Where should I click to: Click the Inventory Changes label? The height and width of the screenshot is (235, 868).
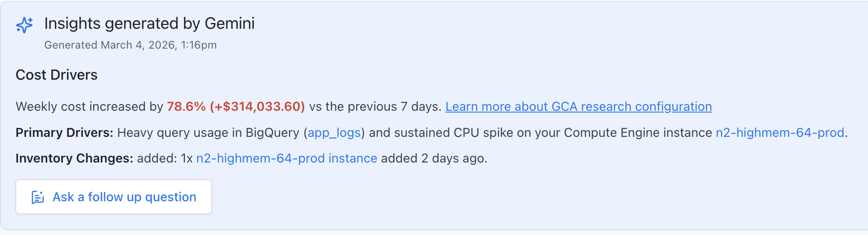pyautogui.click(x=74, y=158)
